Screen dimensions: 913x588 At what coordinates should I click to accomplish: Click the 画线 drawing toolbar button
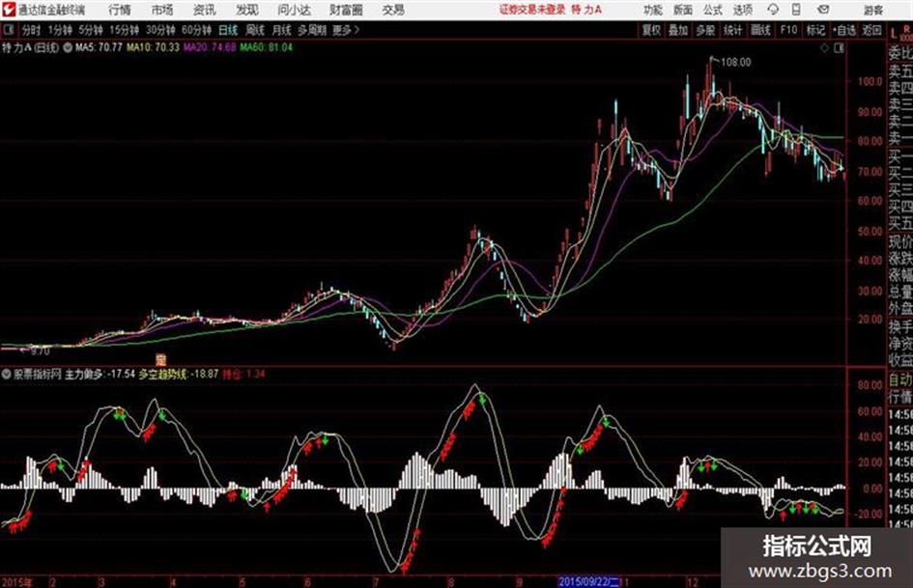[x=760, y=30]
